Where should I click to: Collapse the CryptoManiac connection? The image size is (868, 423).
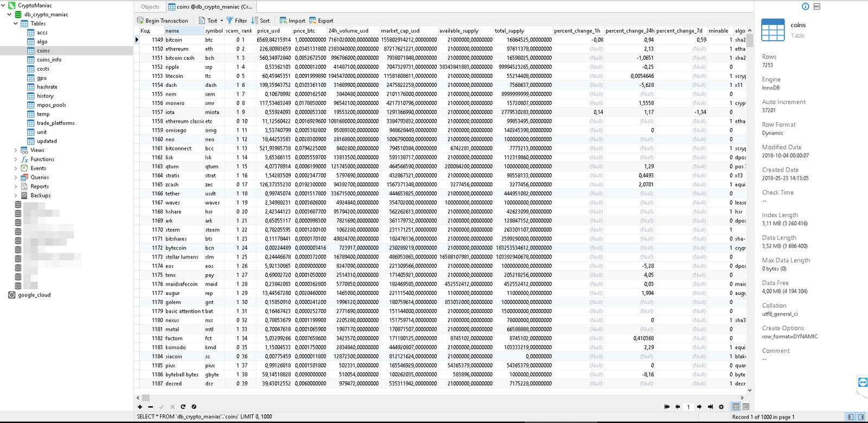(4, 5)
